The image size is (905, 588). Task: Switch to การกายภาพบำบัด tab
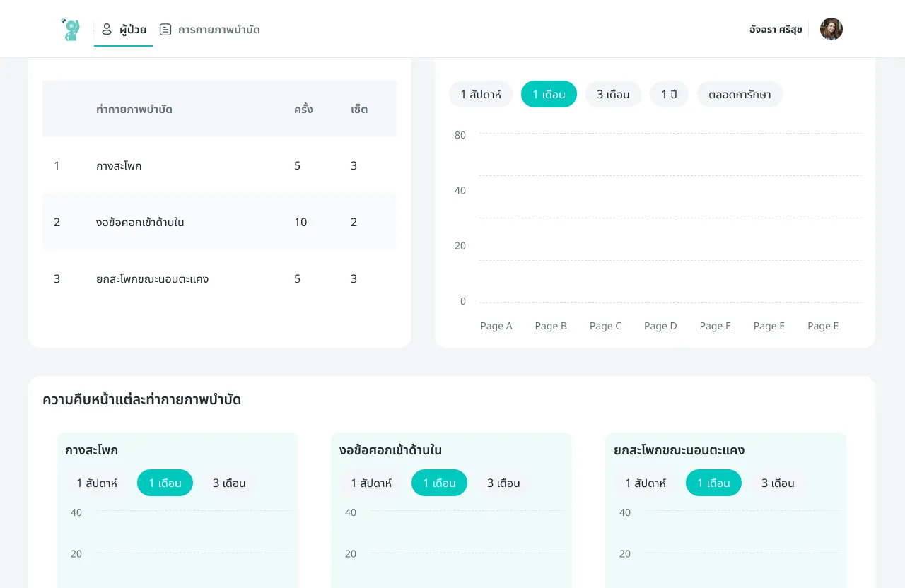pos(218,30)
